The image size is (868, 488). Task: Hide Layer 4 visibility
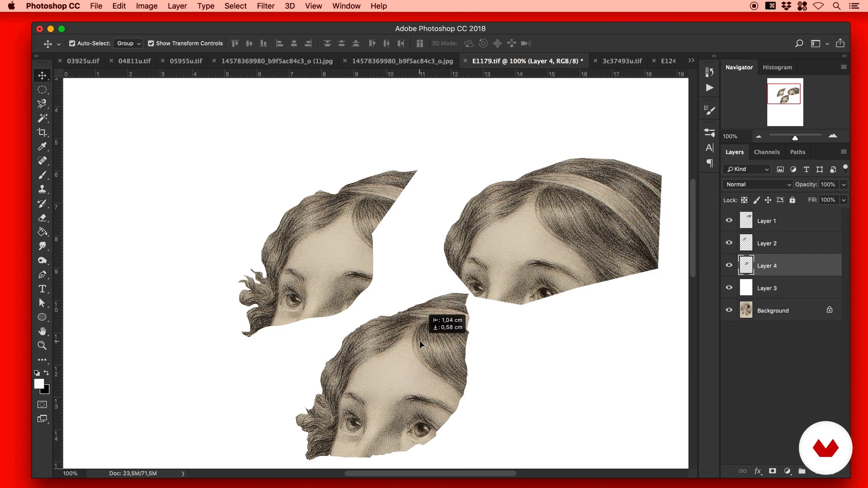point(729,265)
